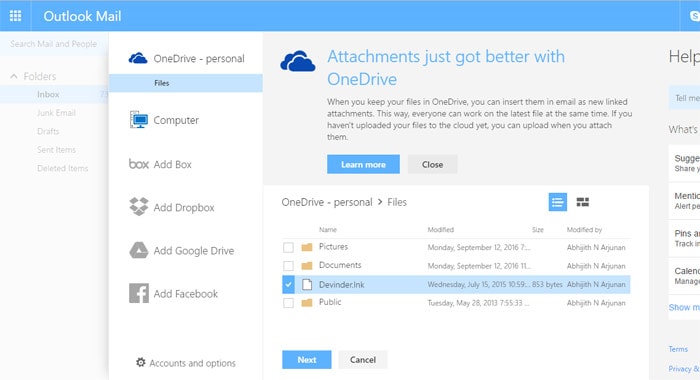Check the Documents folder checkbox
The height and width of the screenshot is (380, 700).
point(288,266)
